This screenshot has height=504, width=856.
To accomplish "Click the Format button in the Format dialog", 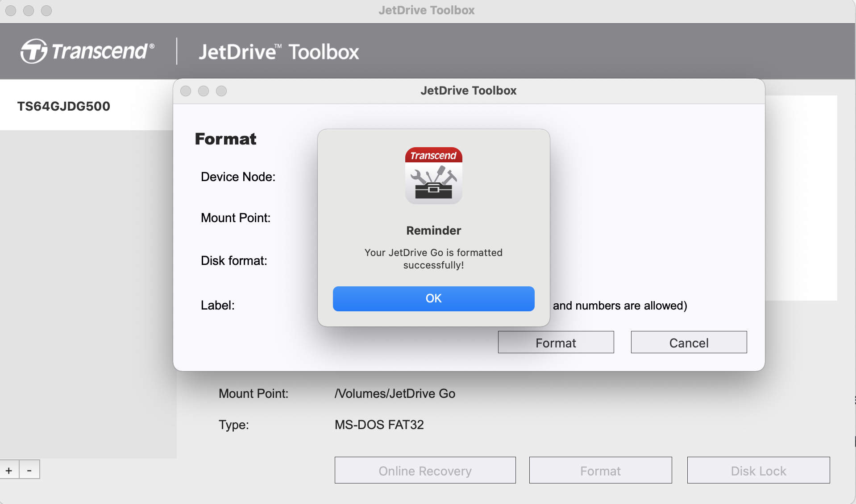I will (x=556, y=342).
